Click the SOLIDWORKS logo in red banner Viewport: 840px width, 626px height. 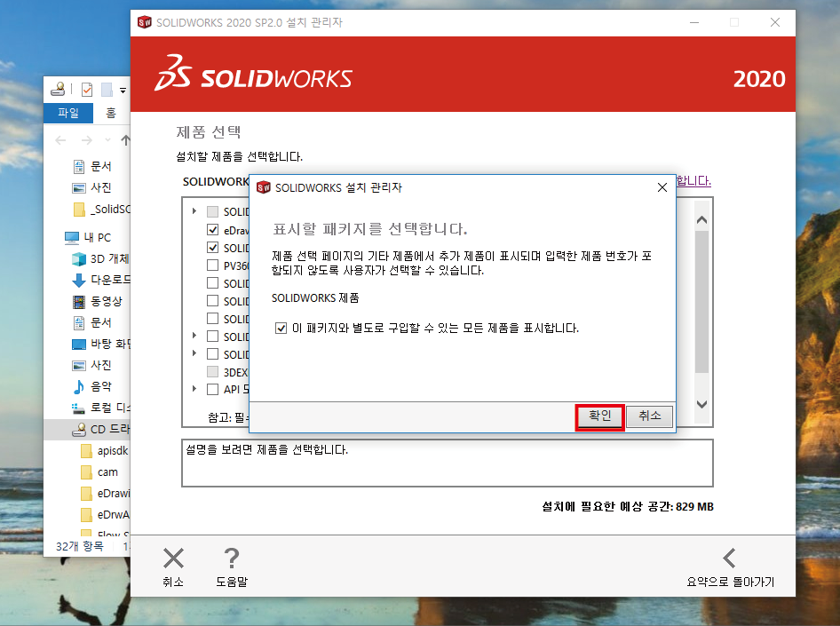coord(253,74)
